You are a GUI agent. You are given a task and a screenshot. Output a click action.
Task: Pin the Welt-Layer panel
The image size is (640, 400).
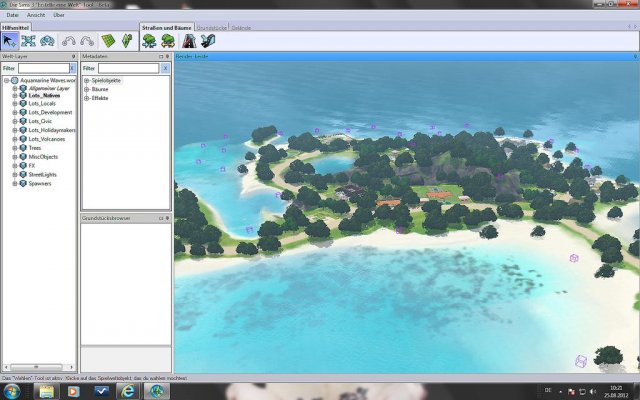tap(73, 56)
